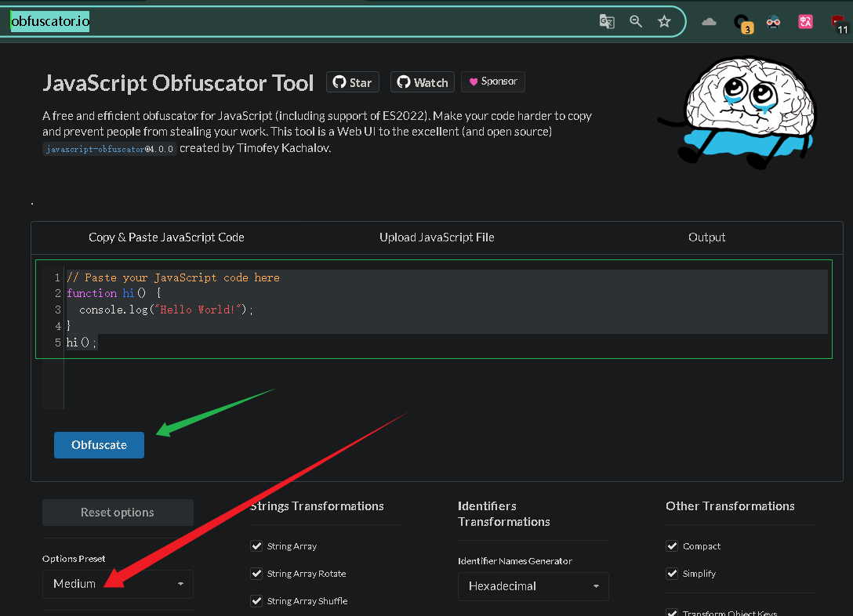This screenshot has width=853, height=616.
Task: Open Identifier Names Generator Hexadecimal dropdown
Action: pyautogui.click(x=533, y=586)
